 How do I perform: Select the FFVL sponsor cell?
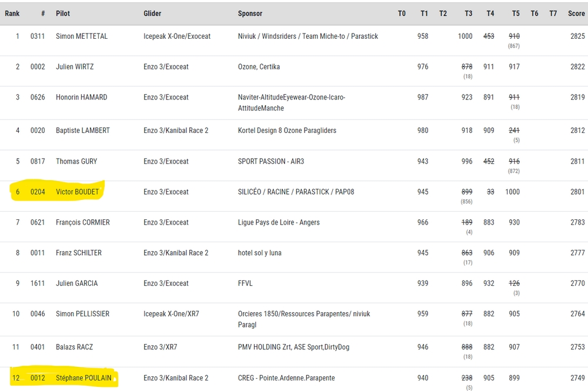tap(245, 283)
